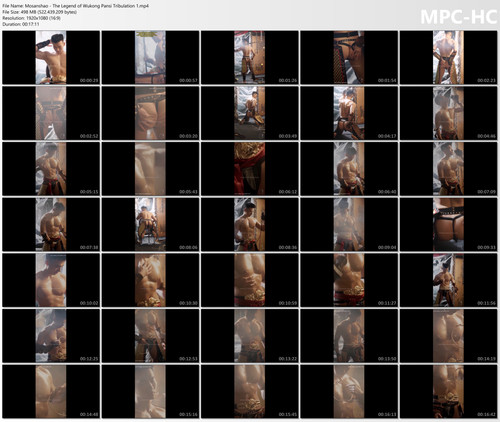Choose the frame stamped 00:12:25
This screenshot has height=422, width=500.
pos(51,336)
